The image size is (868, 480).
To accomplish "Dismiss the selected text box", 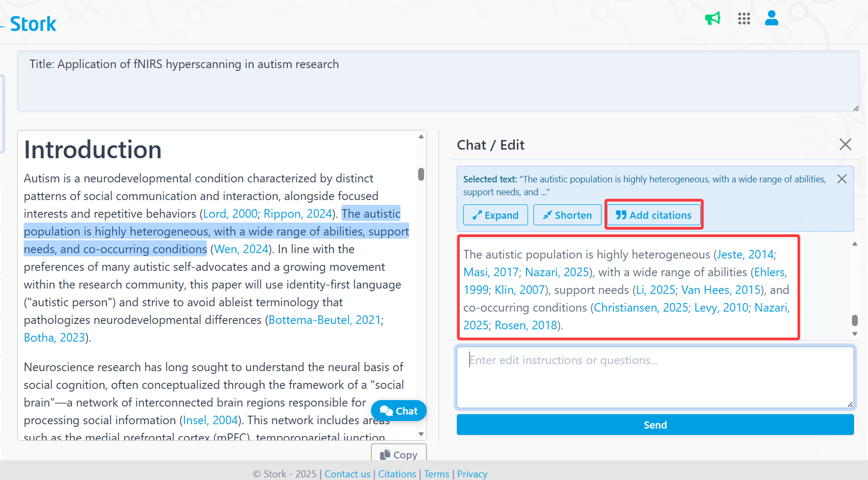I will tap(842, 179).
